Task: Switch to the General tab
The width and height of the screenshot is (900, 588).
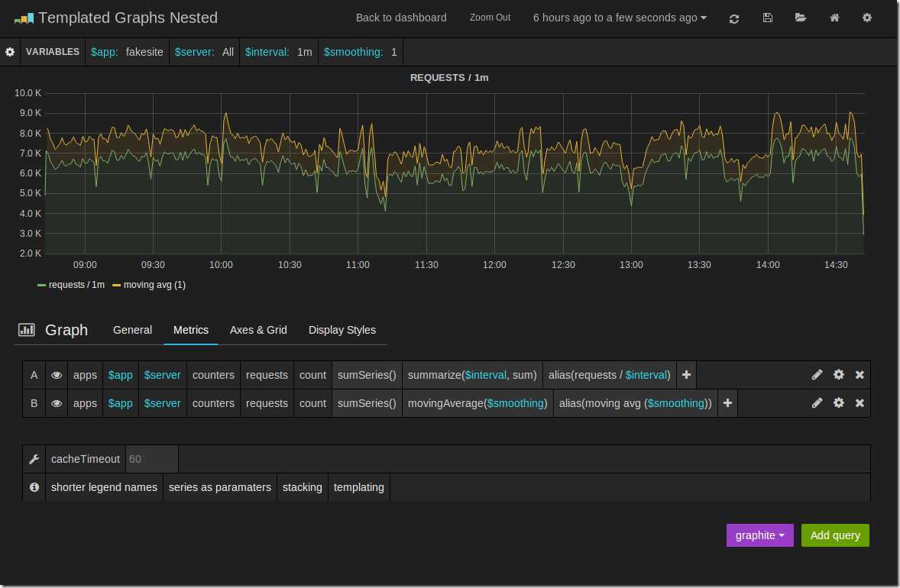Action: coord(132,330)
